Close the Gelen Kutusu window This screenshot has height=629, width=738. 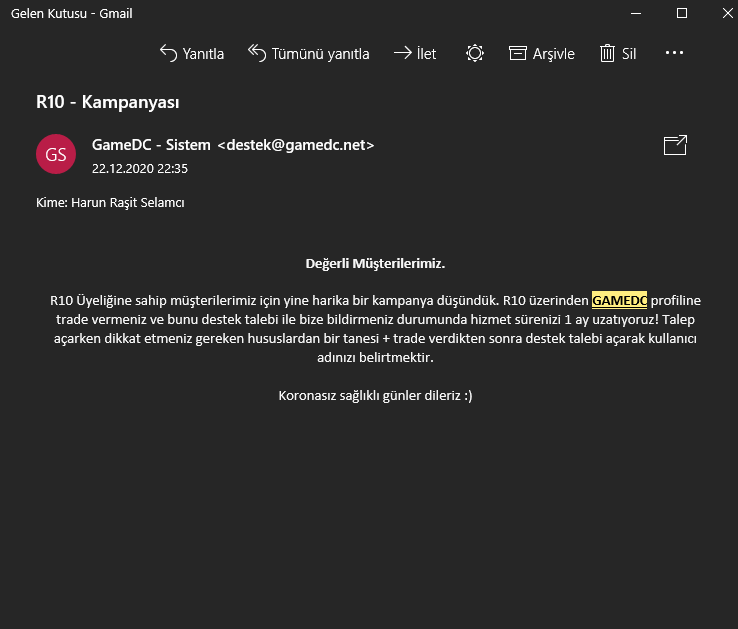click(x=727, y=13)
